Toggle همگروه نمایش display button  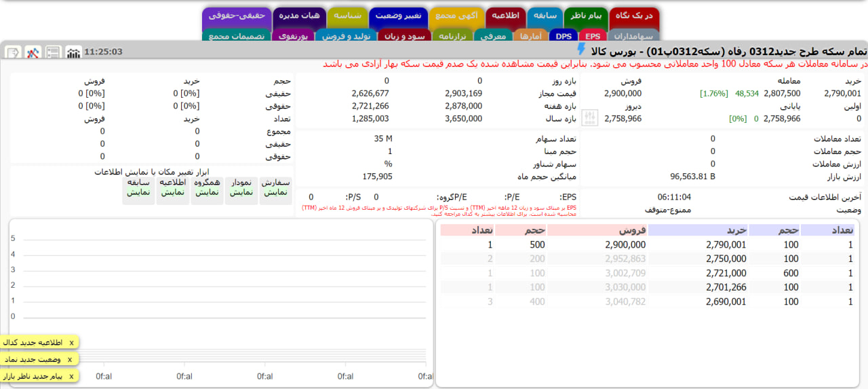pyautogui.click(x=207, y=191)
